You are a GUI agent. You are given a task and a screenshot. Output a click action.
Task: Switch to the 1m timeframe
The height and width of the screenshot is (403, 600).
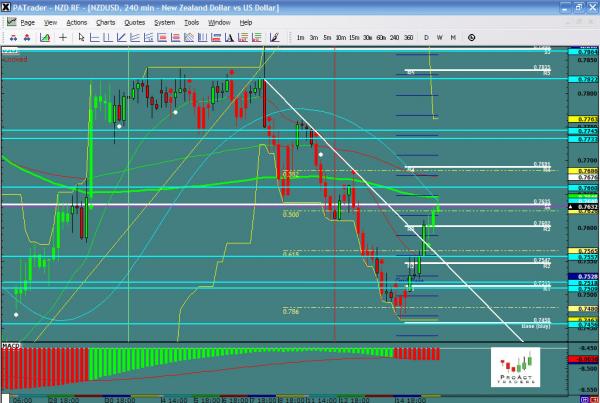tap(301, 37)
